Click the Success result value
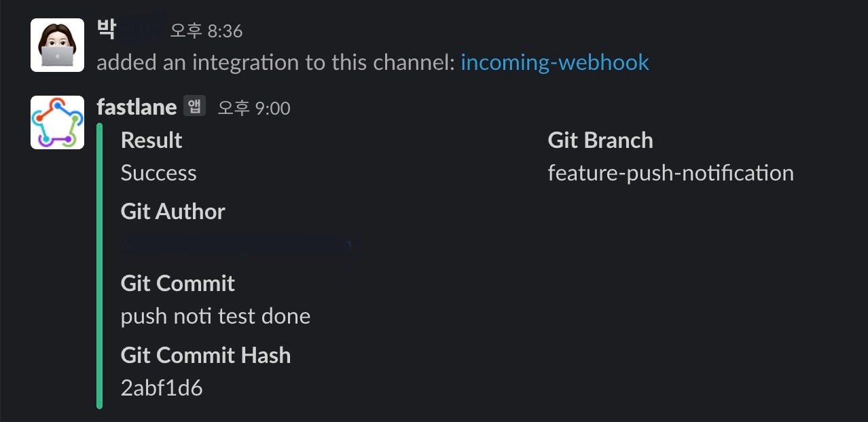 click(x=158, y=173)
